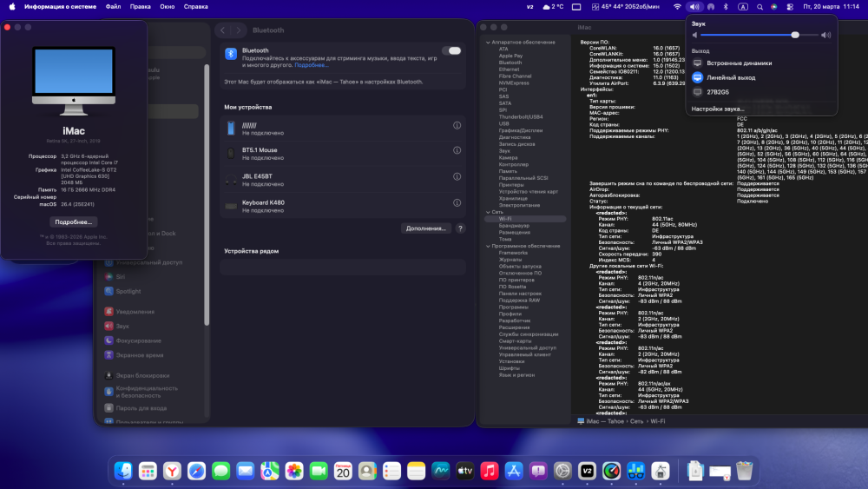Open Finder from the Dock
This screenshot has height=489, width=868.
123,471
